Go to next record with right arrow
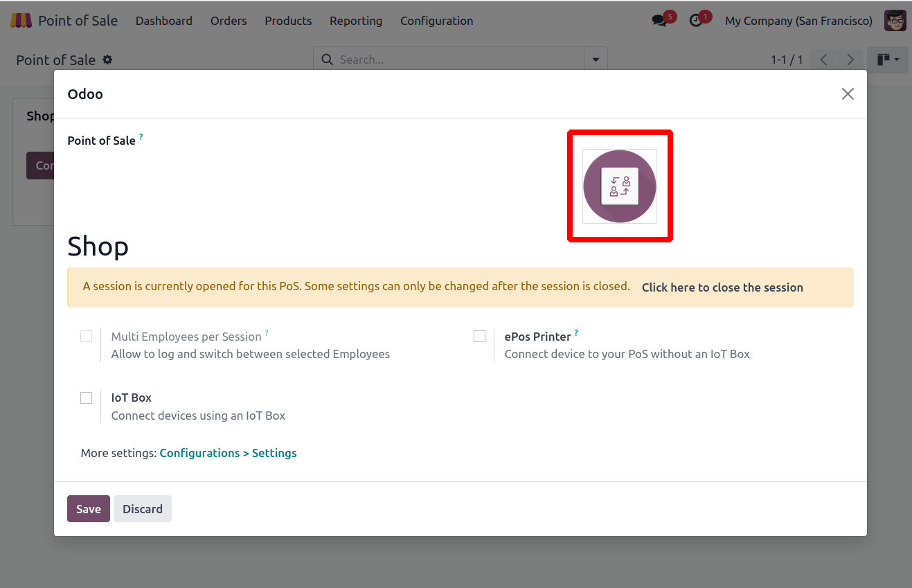Screen dimensions: 912x588 click(x=850, y=60)
